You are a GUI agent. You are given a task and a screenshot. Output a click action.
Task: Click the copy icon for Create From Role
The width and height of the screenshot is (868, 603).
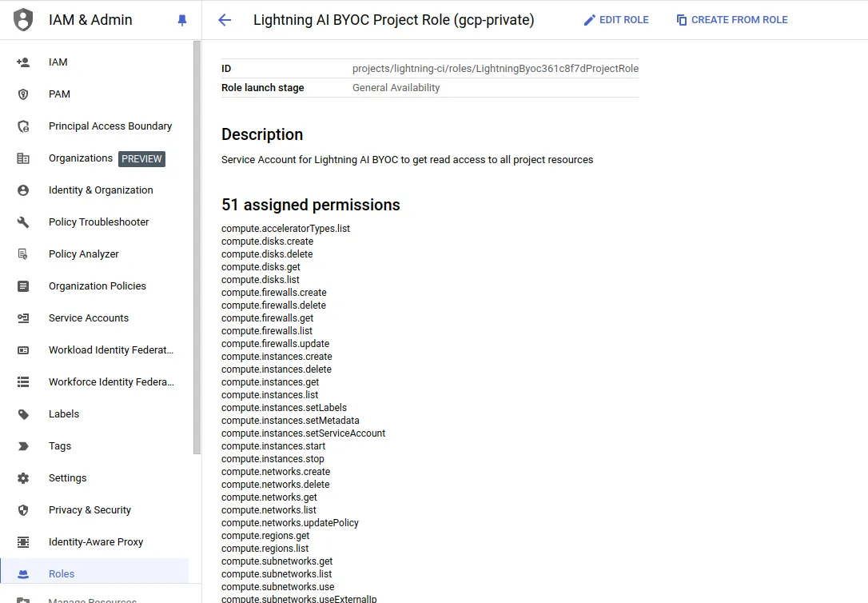[682, 20]
